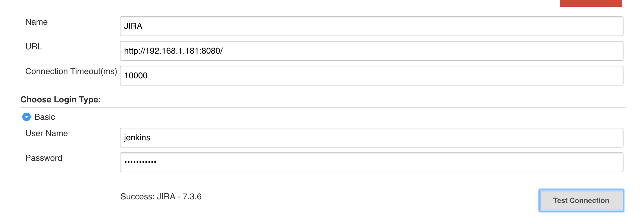Click the "Choose Login Type:" heading

tap(61, 100)
